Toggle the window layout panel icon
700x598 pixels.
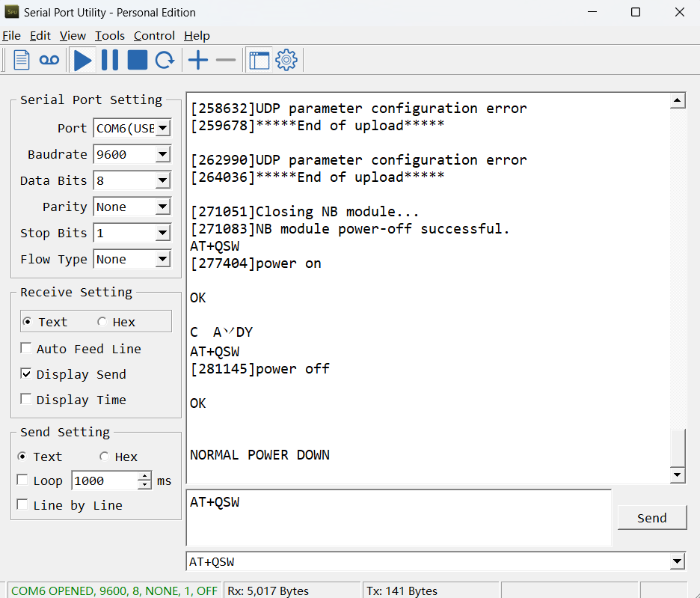tap(260, 61)
